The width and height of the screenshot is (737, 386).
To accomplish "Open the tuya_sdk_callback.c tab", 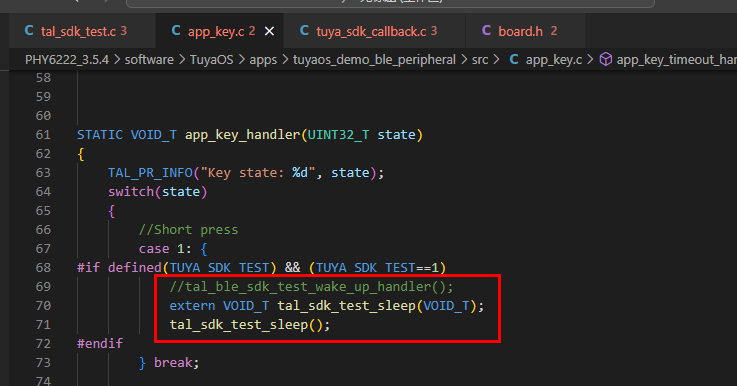I will click(x=368, y=31).
